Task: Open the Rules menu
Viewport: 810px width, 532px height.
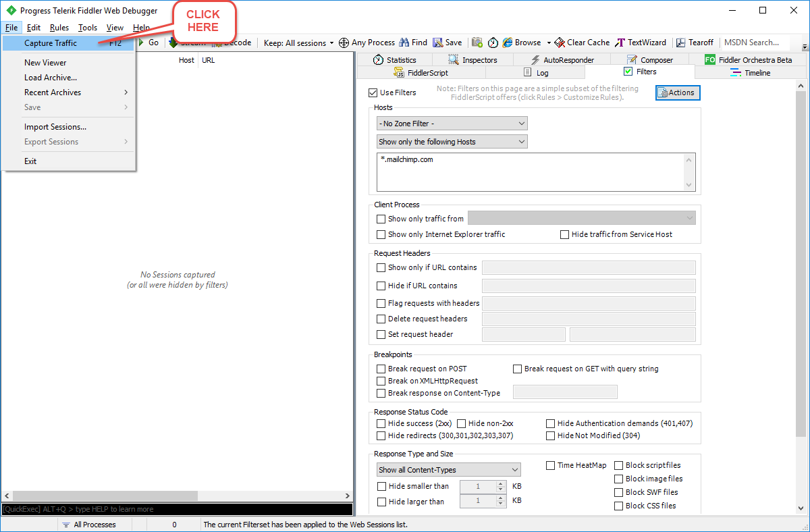Action: pyautogui.click(x=59, y=28)
